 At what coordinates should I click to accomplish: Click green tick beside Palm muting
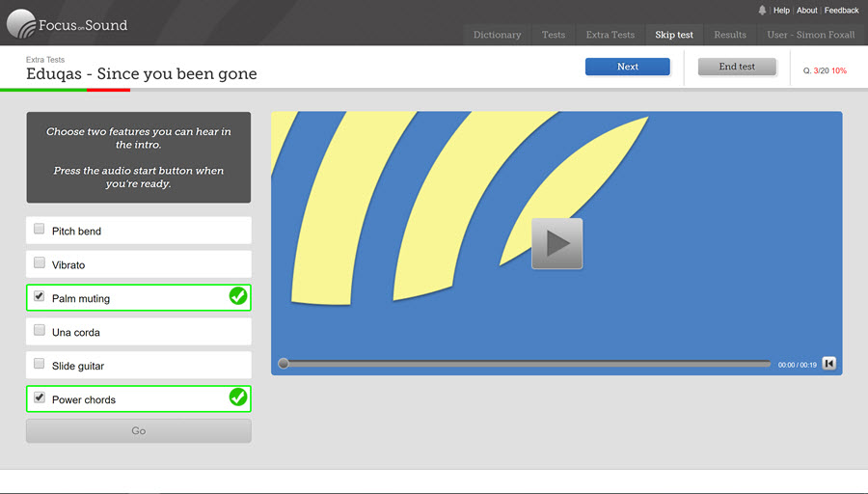click(238, 296)
